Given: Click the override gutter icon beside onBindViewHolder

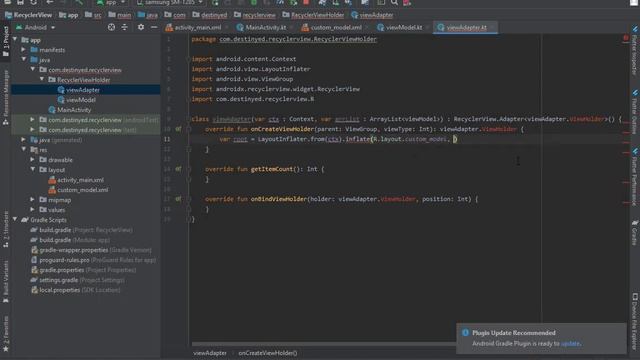Looking at the screenshot, I should click(x=178, y=199).
